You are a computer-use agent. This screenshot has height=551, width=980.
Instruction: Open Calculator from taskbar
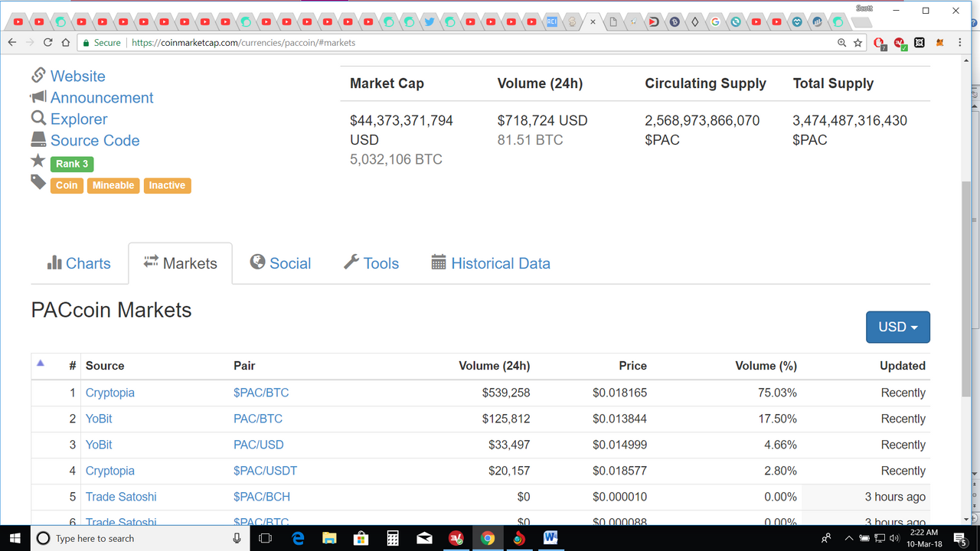393,538
